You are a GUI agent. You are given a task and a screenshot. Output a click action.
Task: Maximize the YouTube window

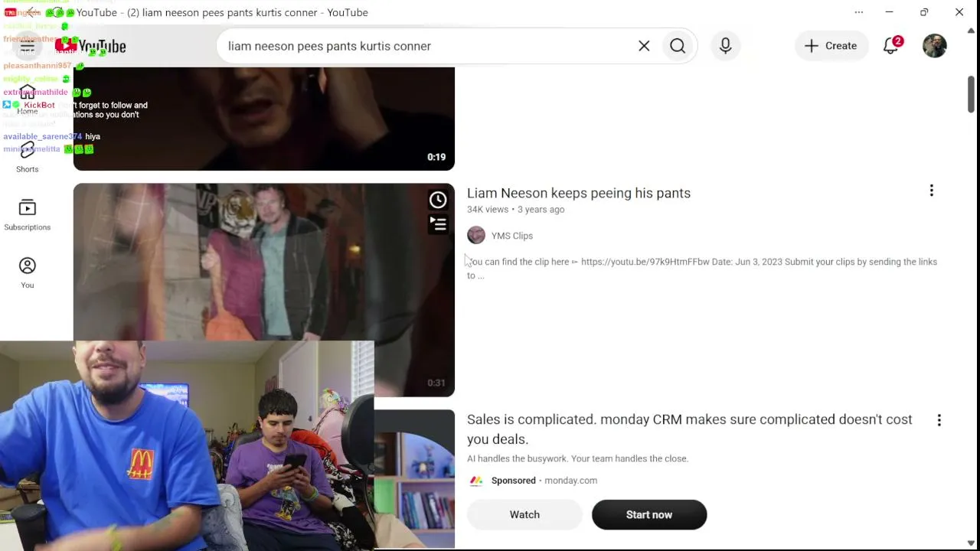[924, 12]
